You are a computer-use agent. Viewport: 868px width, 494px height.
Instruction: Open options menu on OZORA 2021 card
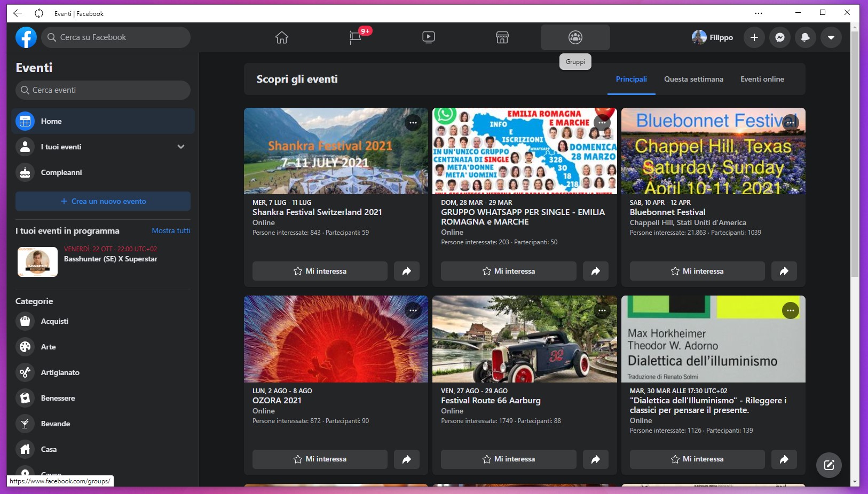(x=413, y=310)
